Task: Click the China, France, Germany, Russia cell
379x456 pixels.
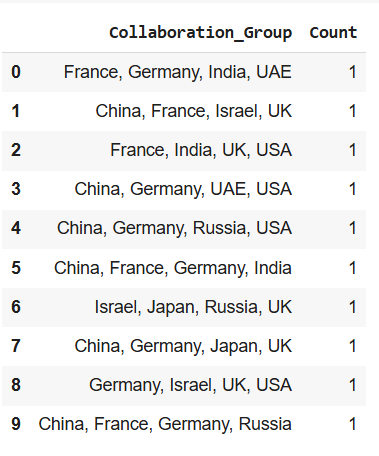Action: (165, 424)
